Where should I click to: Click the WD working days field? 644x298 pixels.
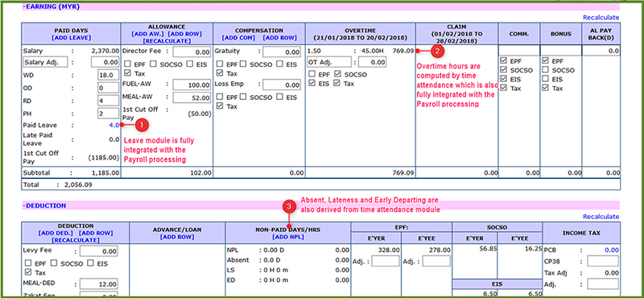109,75
